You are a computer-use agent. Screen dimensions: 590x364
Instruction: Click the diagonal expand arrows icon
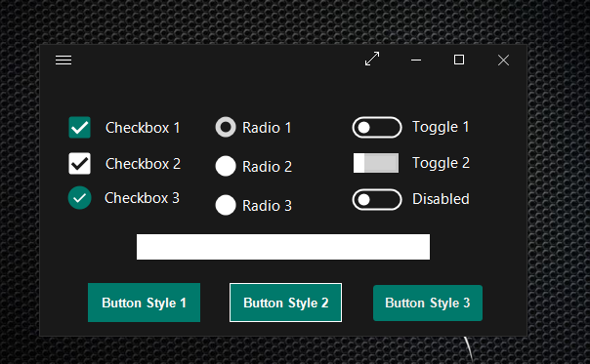372,59
